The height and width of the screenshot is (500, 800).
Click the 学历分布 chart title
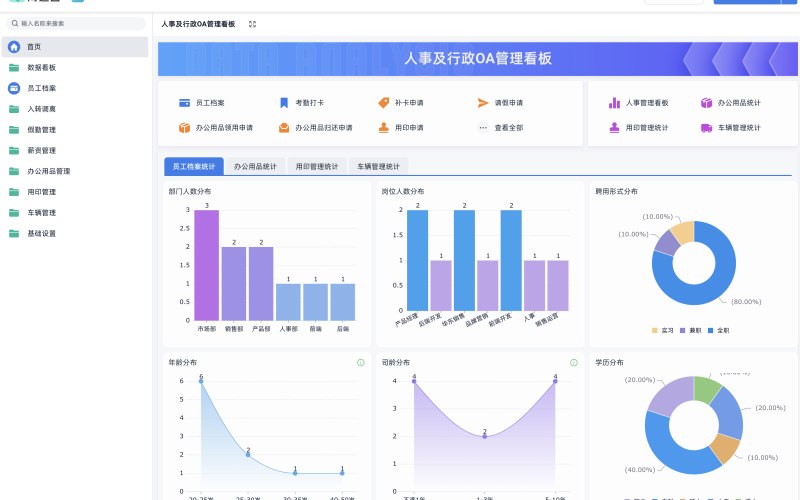[x=609, y=362]
